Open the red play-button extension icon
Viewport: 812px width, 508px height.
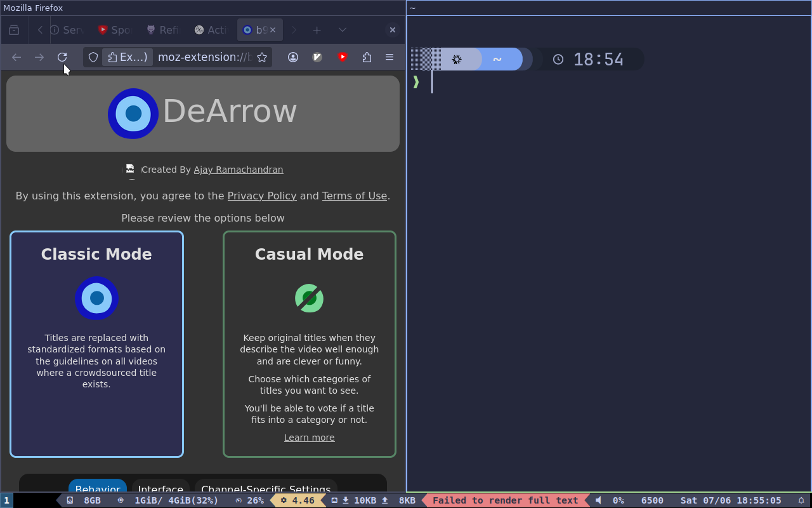point(343,57)
